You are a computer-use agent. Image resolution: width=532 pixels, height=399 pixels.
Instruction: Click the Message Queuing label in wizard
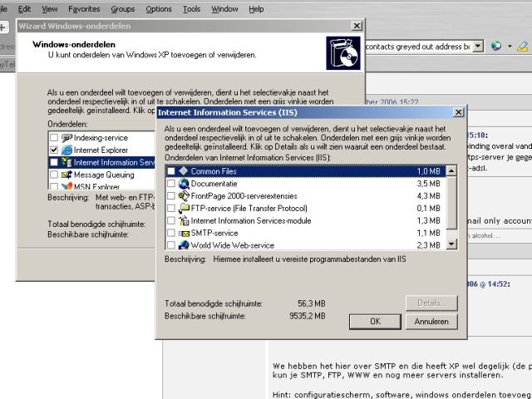coord(104,175)
